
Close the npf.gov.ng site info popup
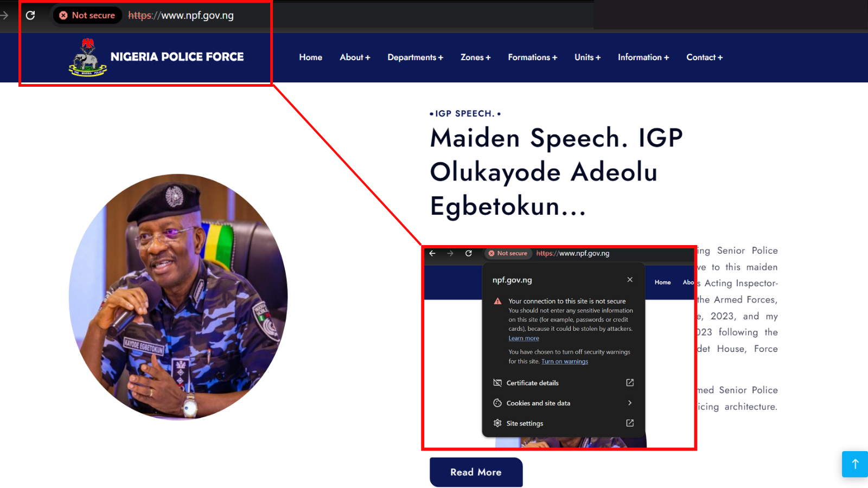click(x=630, y=280)
